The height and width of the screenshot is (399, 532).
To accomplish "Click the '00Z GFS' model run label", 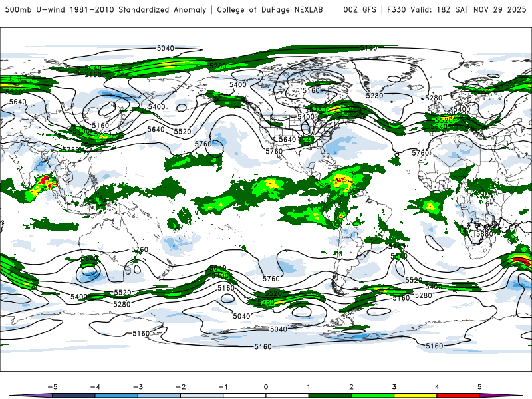I will (360, 10).
